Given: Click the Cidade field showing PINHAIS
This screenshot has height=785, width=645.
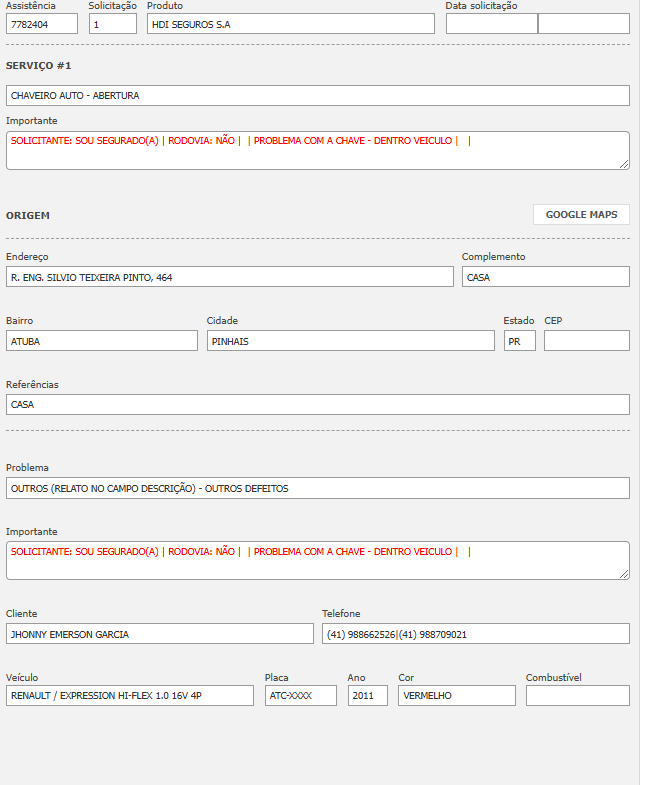Looking at the screenshot, I should [x=350, y=341].
